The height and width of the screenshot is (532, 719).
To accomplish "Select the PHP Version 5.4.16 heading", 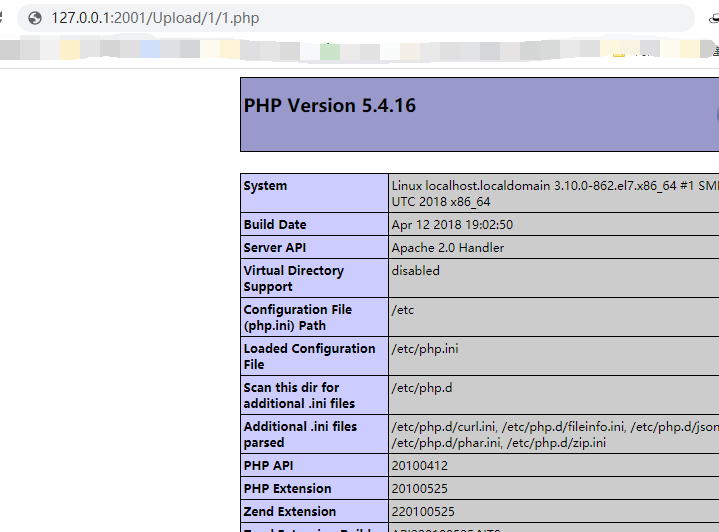I will [330, 105].
